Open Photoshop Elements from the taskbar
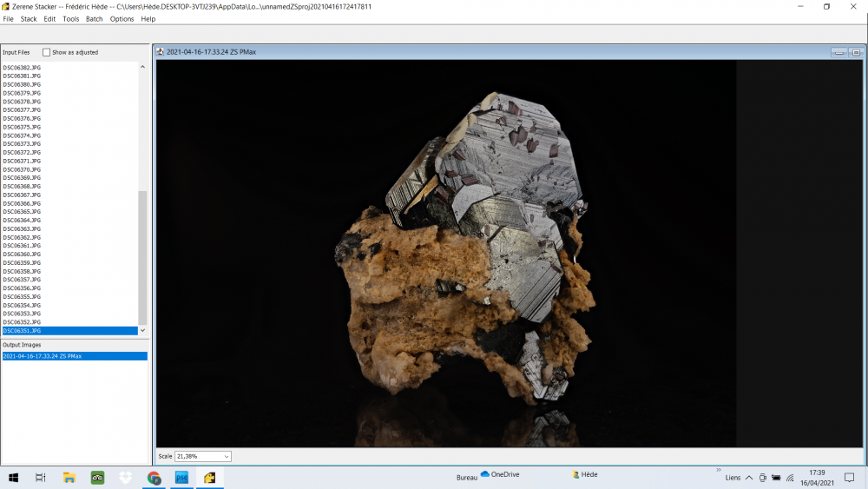Image resolution: width=868 pixels, height=489 pixels. point(182,477)
